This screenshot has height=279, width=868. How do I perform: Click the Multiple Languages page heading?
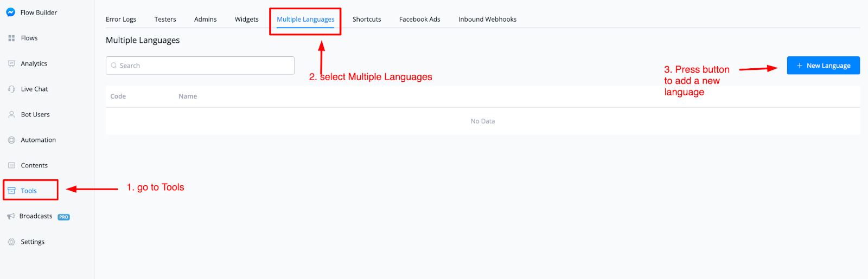point(143,40)
